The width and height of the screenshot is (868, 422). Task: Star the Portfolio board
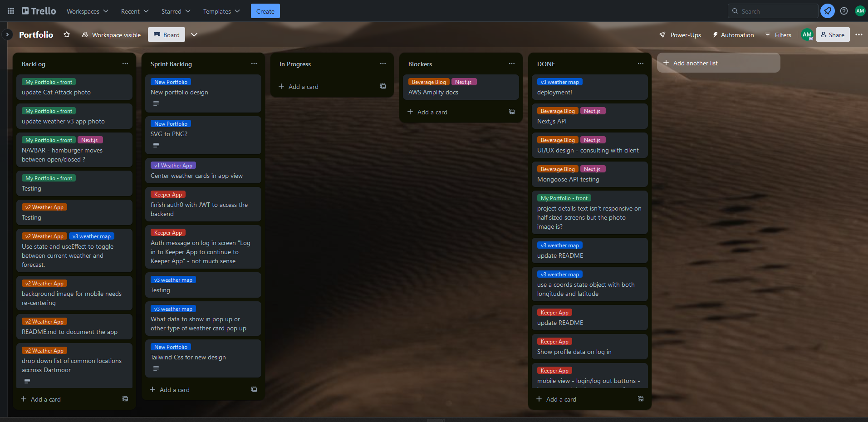click(67, 34)
